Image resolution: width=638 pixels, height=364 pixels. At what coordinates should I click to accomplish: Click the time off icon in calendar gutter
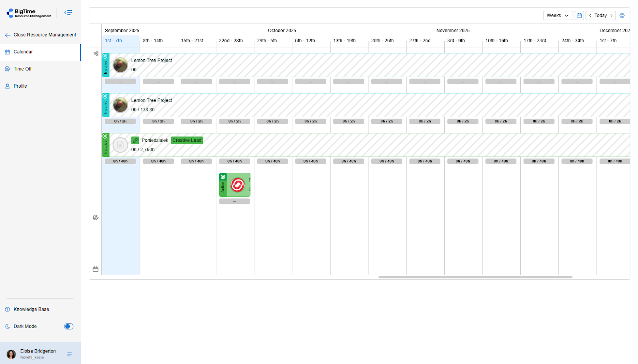click(96, 217)
